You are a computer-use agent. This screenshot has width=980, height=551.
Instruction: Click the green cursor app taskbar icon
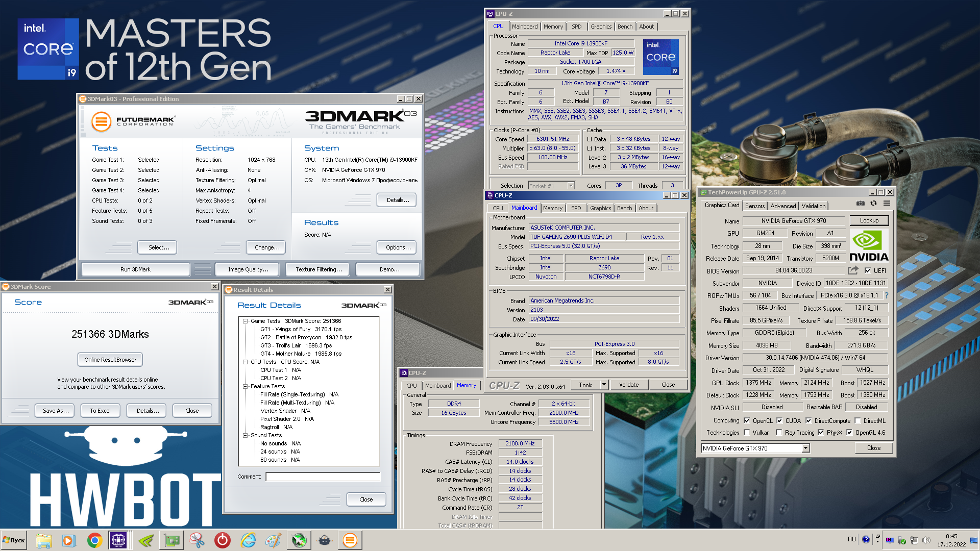pyautogui.click(x=299, y=540)
